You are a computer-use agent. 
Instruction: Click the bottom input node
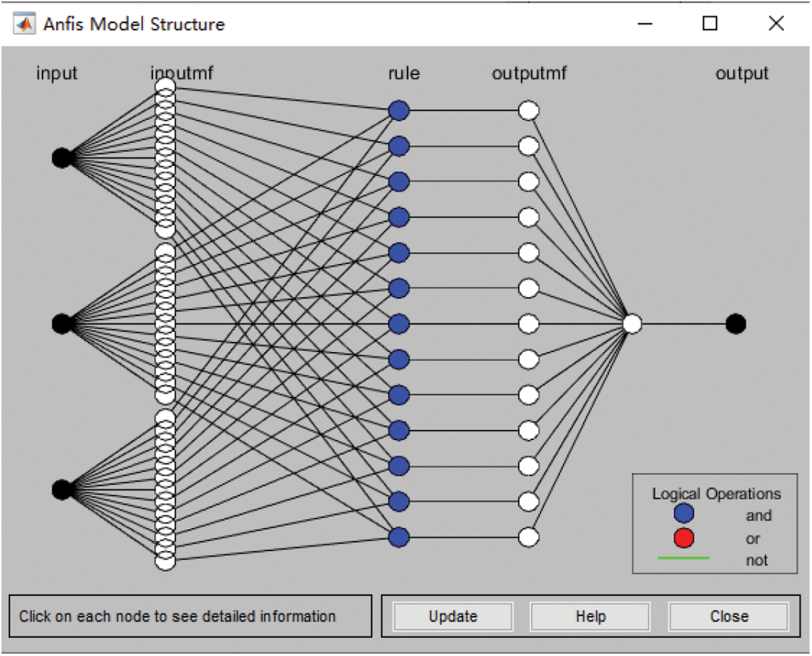[62, 490]
